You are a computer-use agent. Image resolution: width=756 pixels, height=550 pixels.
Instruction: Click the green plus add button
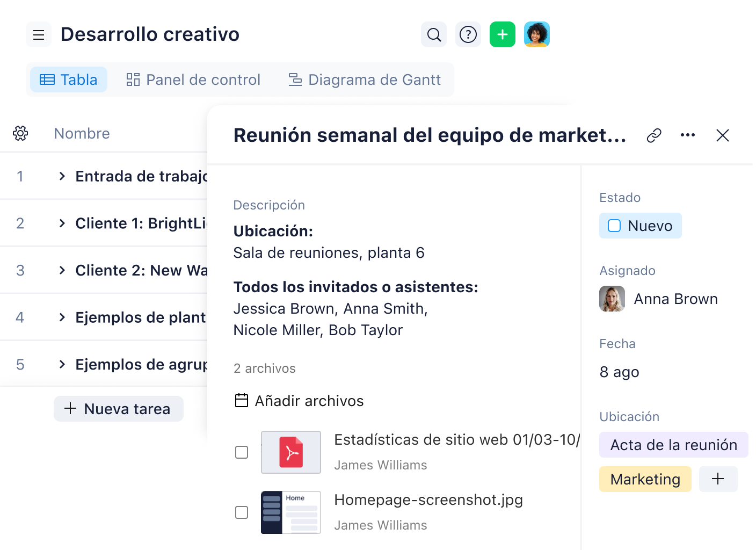(x=503, y=35)
